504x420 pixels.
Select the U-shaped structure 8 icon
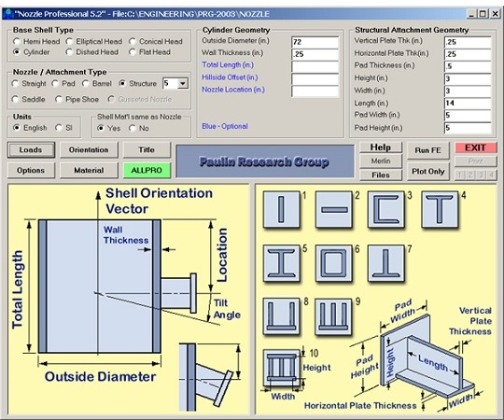point(281,316)
